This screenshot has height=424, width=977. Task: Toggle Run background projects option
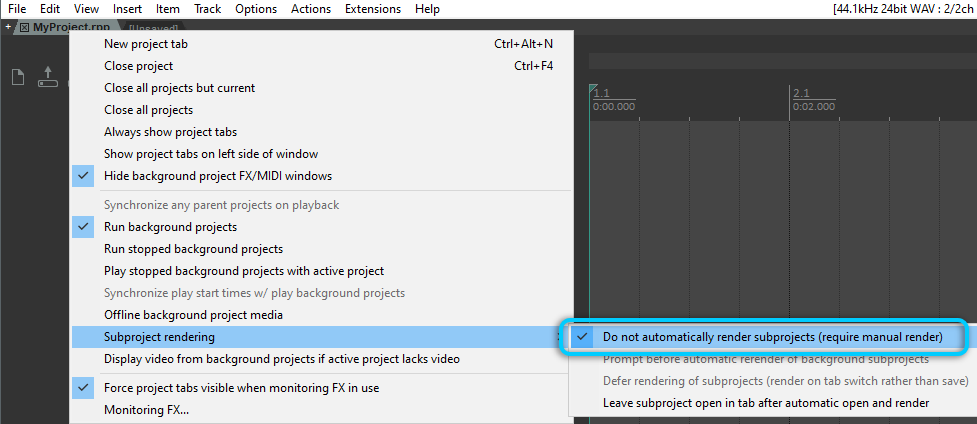point(170,227)
